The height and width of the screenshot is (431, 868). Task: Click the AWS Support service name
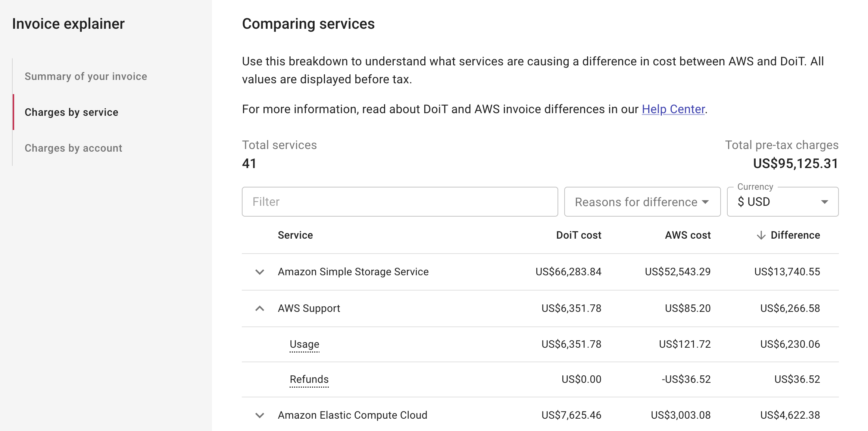pos(309,308)
